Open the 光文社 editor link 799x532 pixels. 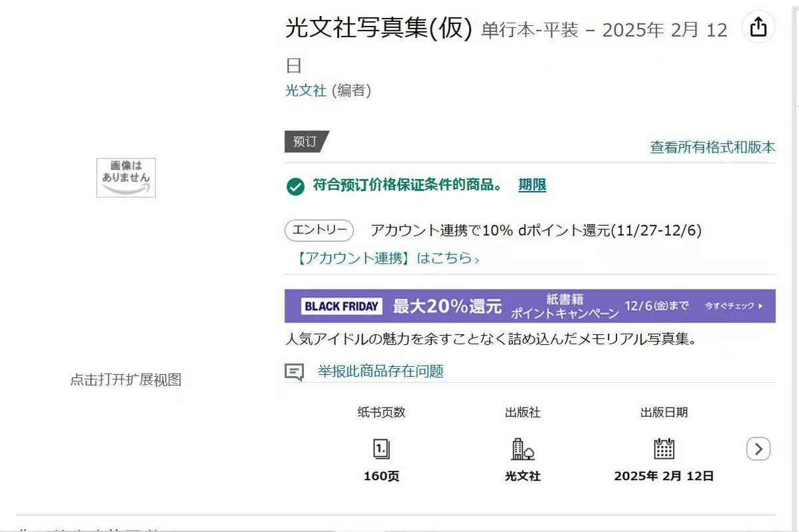click(x=305, y=90)
